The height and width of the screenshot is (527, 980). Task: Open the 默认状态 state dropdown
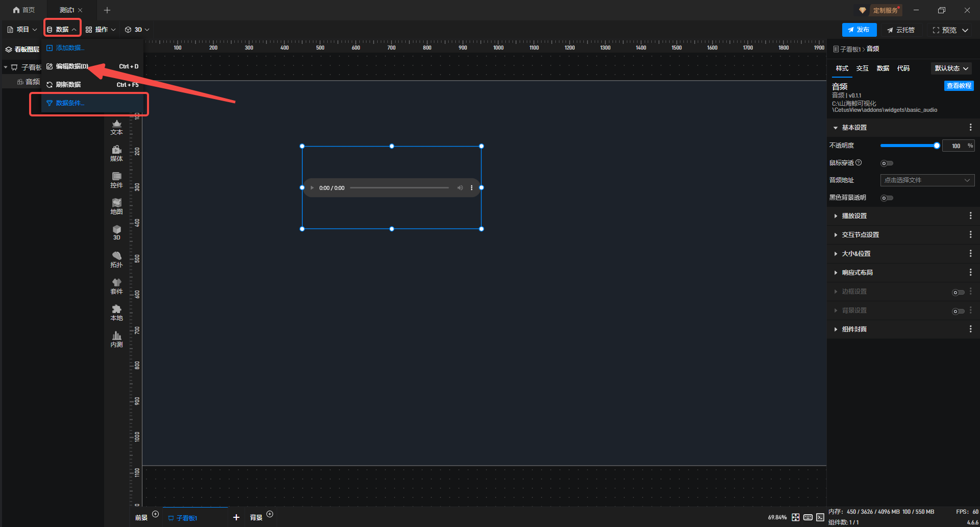[951, 68]
